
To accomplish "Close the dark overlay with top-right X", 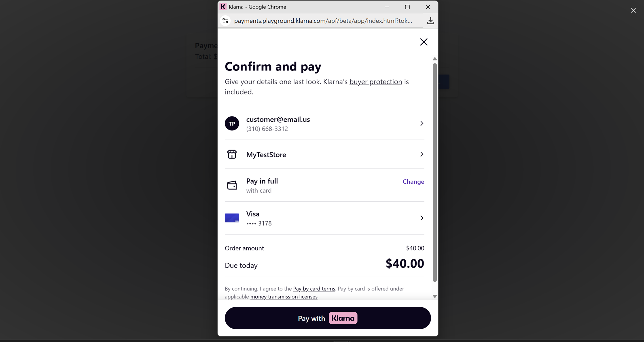I will coord(633,10).
